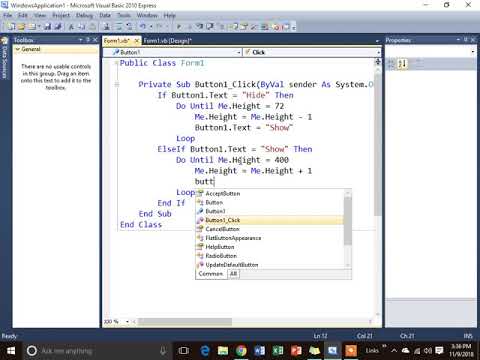Open the editor zoom 100% dropdown

tap(127, 322)
